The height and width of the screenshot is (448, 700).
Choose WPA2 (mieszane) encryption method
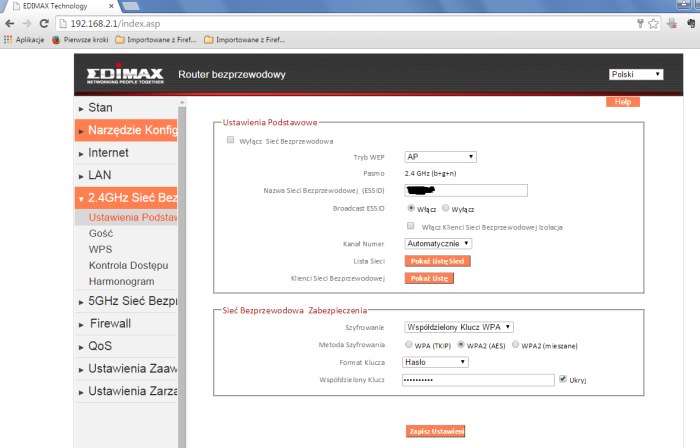tap(515, 344)
